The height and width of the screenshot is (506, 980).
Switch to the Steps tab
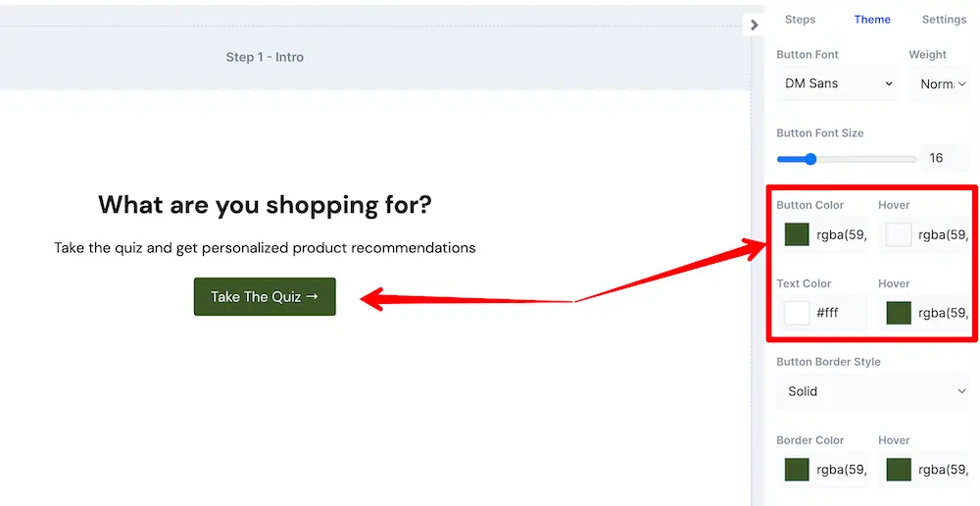coord(800,20)
